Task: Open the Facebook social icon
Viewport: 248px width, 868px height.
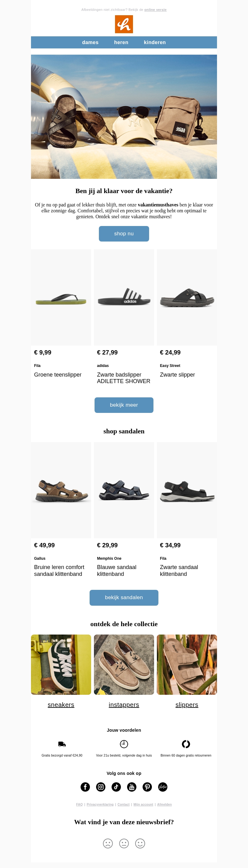Action: tap(85, 787)
